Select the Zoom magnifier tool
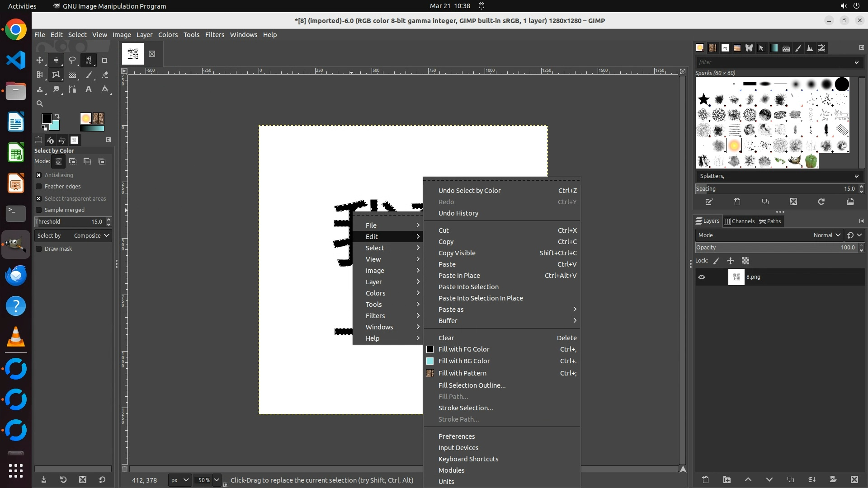 coord(40,103)
